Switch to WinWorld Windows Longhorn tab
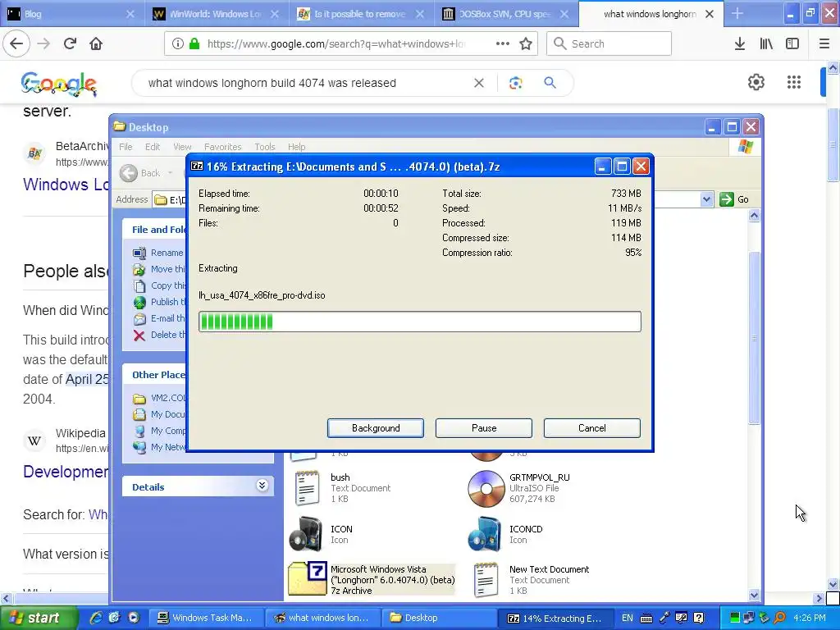Viewport: 840px width, 630px height. coord(216,14)
